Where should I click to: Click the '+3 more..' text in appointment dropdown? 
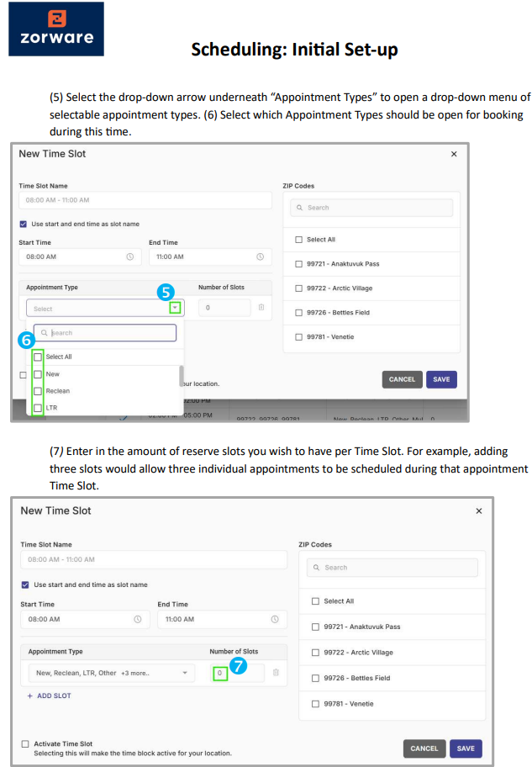click(135, 673)
